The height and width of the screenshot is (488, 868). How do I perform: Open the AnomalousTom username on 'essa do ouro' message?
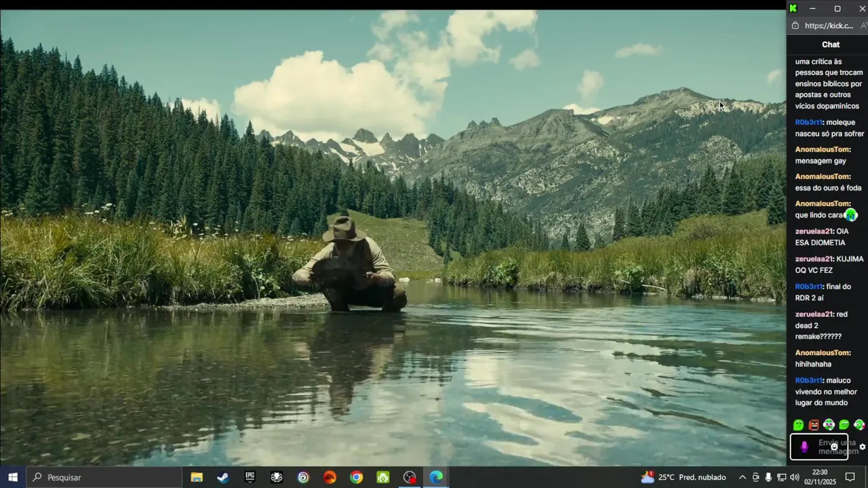click(823, 177)
